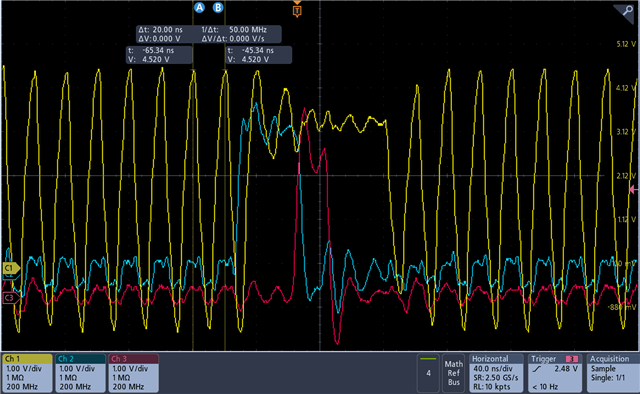
Task: Click the 5.12 V scale label
Action: (626, 44)
